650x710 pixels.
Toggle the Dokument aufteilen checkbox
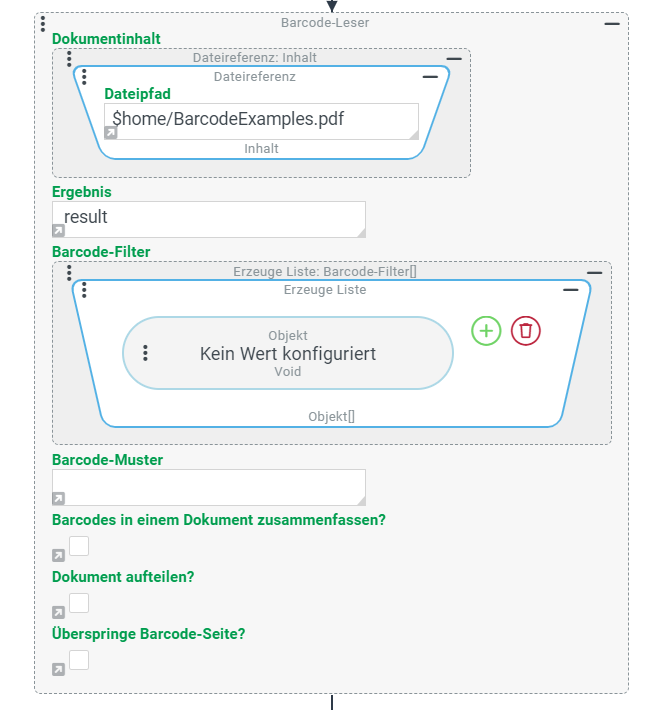pyautogui.click(x=79, y=603)
